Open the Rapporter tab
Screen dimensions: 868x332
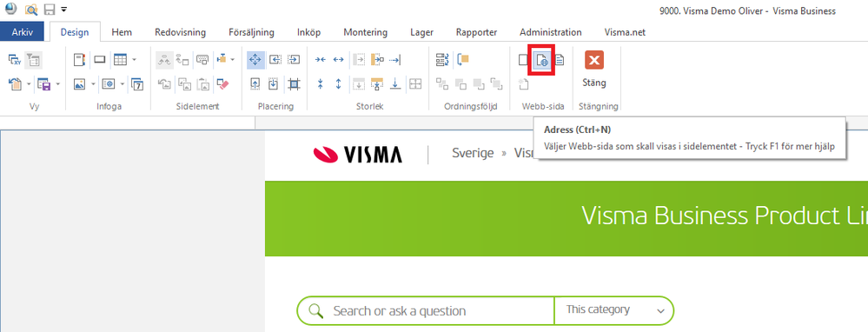click(x=477, y=33)
